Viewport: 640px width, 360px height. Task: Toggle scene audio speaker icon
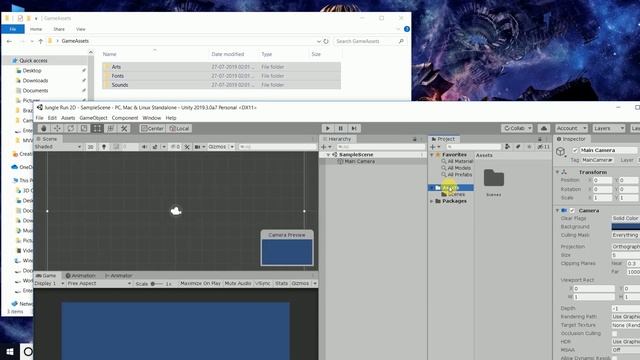144,147
